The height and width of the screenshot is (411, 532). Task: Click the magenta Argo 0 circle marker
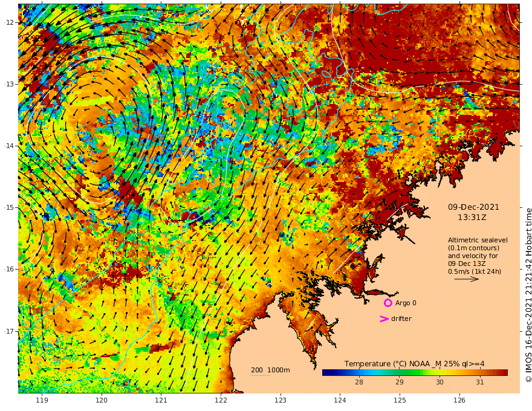tap(388, 303)
